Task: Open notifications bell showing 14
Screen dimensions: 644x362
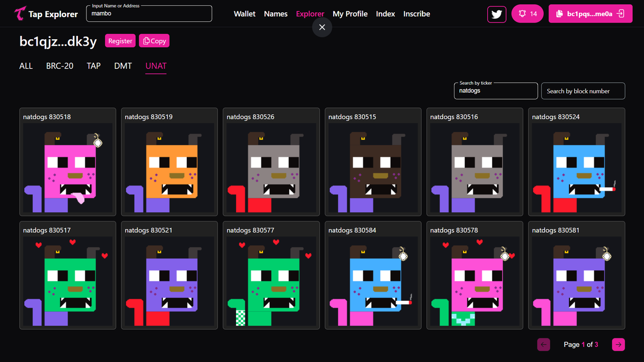Action: coord(528,14)
